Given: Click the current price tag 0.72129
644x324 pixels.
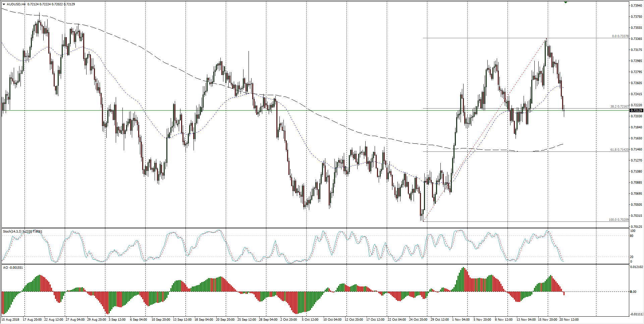Looking at the screenshot, I should [636, 111].
